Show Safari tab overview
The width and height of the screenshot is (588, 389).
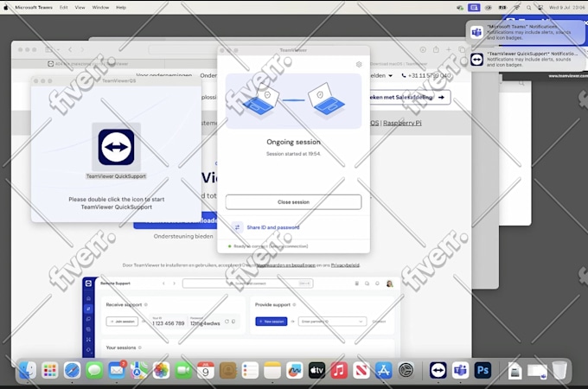click(x=462, y=49)
